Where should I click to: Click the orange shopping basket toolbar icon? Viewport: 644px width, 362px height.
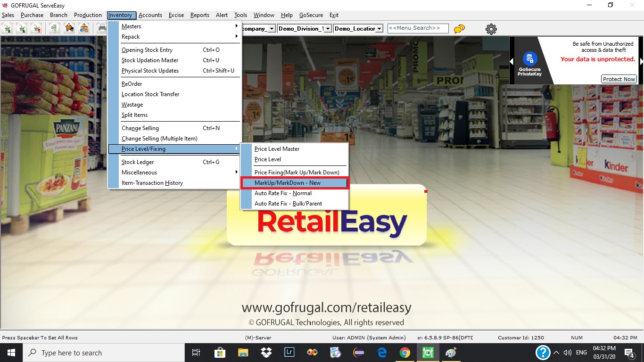(x=69, y=29)
